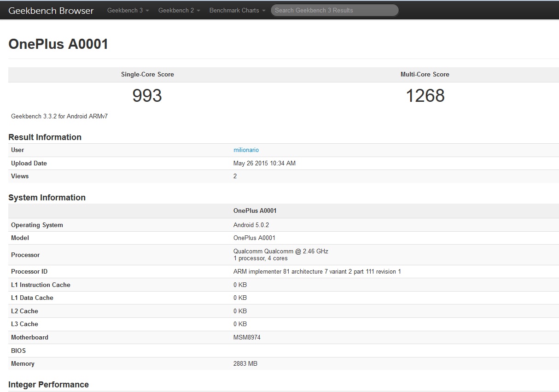Viewport: 559px width, 392px height.
Task: Select the Integer Performance heading
Action: pyautogui.click(x=48, y=385)
